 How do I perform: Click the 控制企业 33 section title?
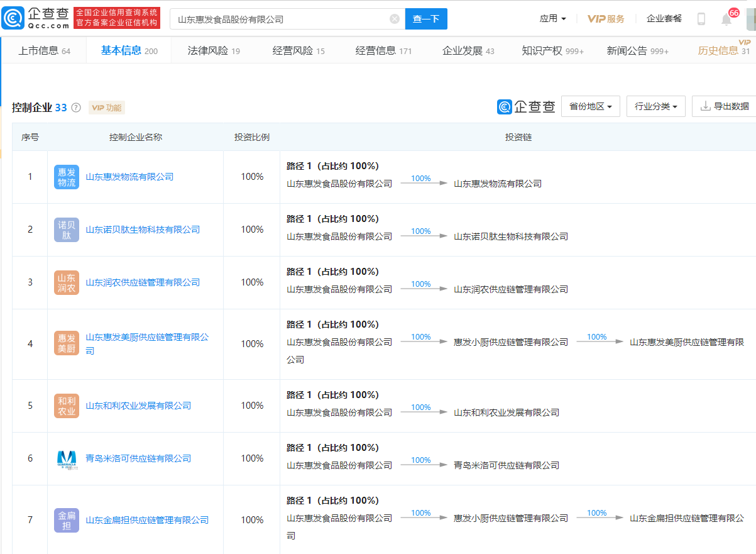(x=39, y=108)
